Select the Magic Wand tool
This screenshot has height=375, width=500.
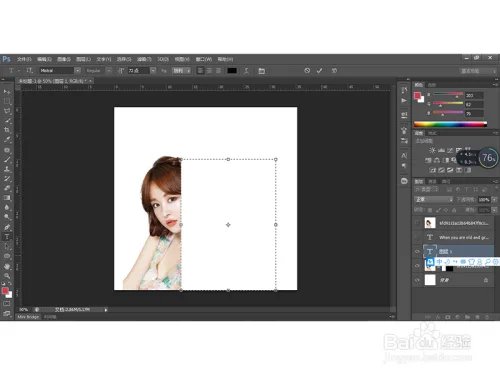click(x=7, y=120)
